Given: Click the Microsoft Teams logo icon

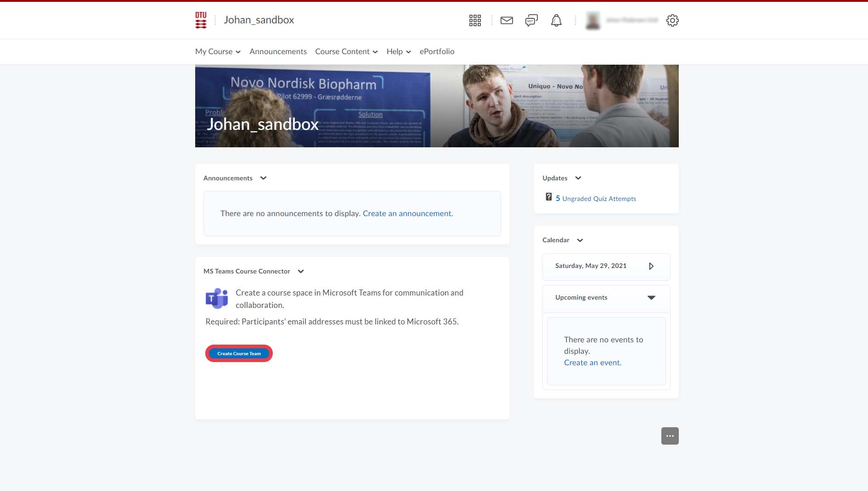Looking at the screenshot, I should 217,299.
